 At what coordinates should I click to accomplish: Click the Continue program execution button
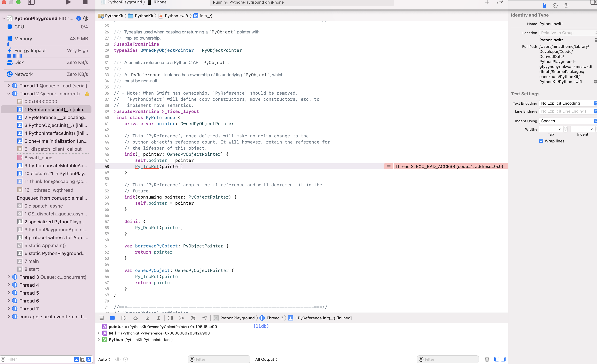[x=124, y=318]
